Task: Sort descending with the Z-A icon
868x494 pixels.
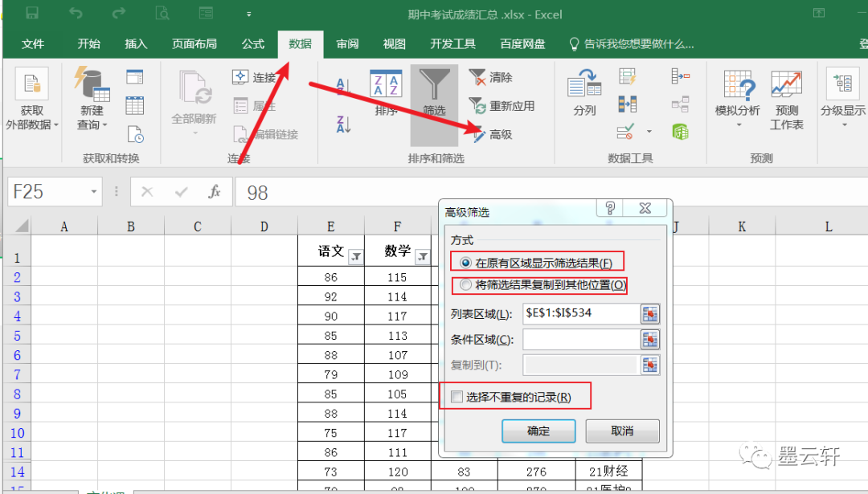Action: pos(343,124)
